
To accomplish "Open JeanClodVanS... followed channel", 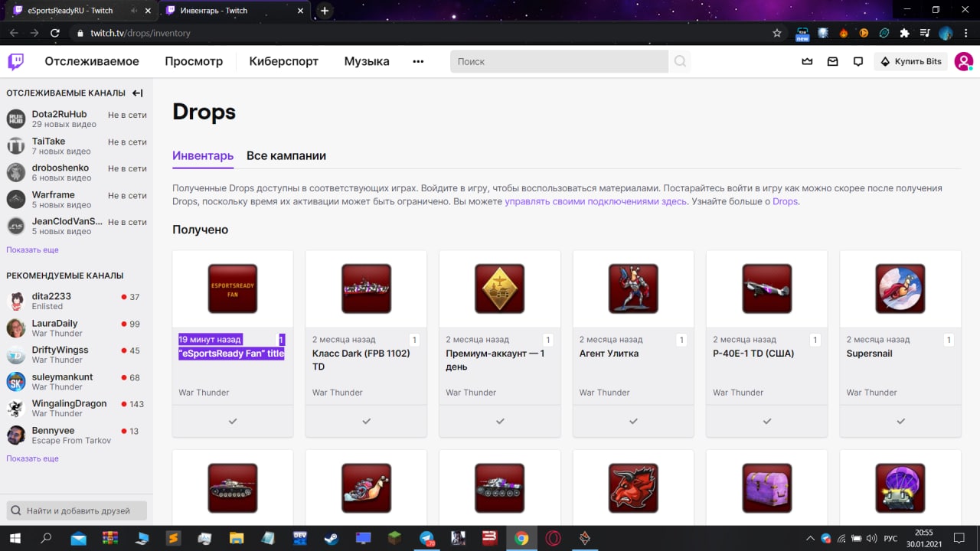I will click(x=77, y=226).
